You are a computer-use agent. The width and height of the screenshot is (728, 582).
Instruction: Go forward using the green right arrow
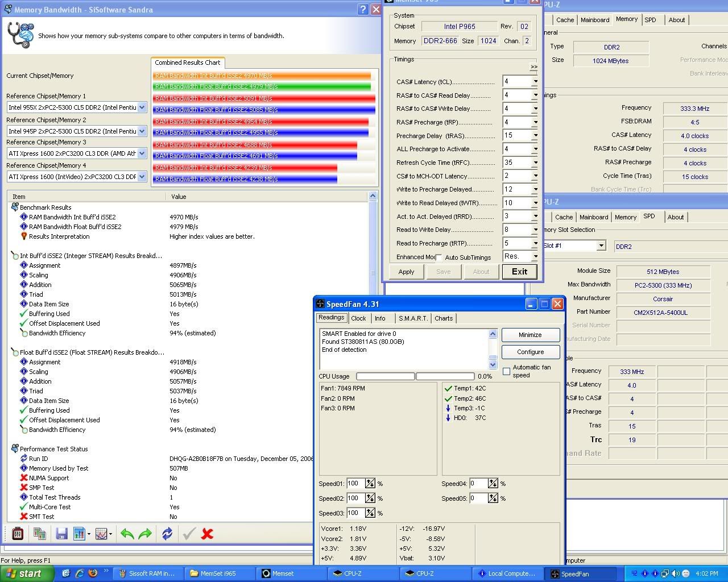point(146,534)
